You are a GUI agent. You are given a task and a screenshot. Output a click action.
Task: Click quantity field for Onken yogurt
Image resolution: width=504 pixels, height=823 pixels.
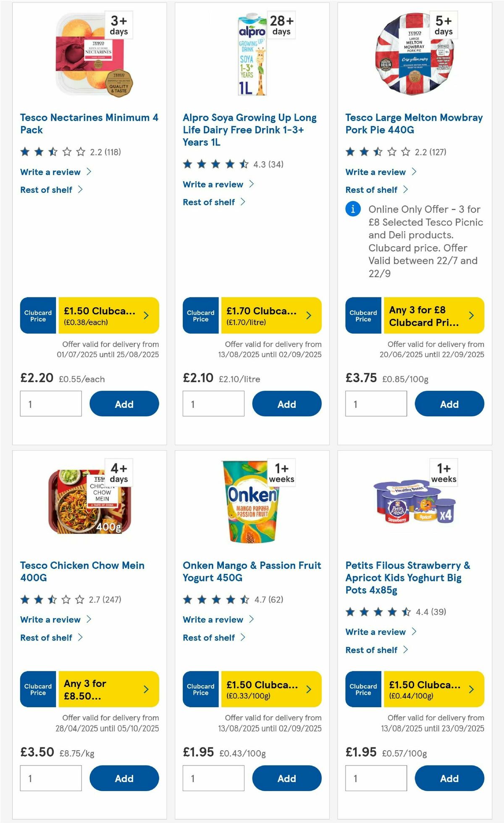[x=213, y=778]
